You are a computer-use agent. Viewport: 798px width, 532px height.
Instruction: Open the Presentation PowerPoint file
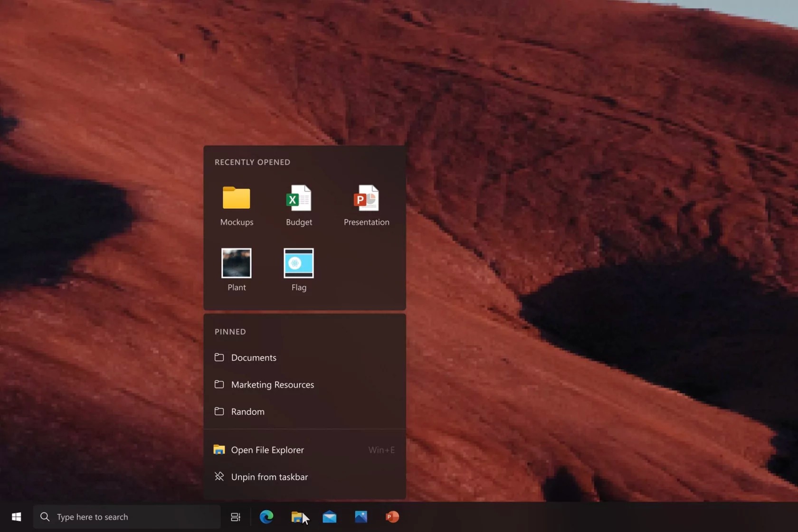pyautogui.click(x=366, y=205)
